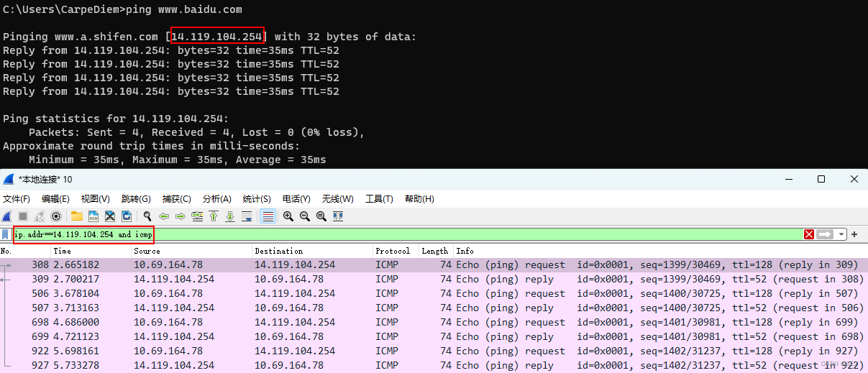Open capture options gear icon
Screen dimensions: 868x373
(x=55, y=216)
